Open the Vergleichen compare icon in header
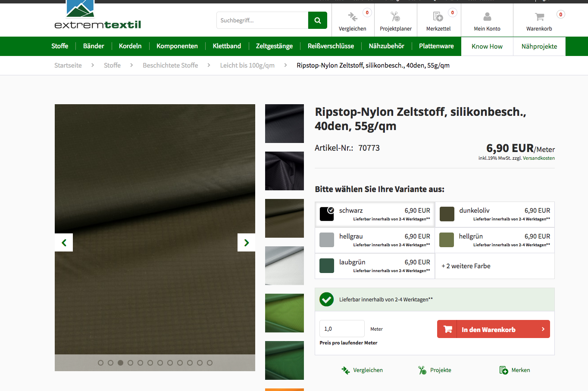Viewport: 588px width, 391px height. point(352,17)
